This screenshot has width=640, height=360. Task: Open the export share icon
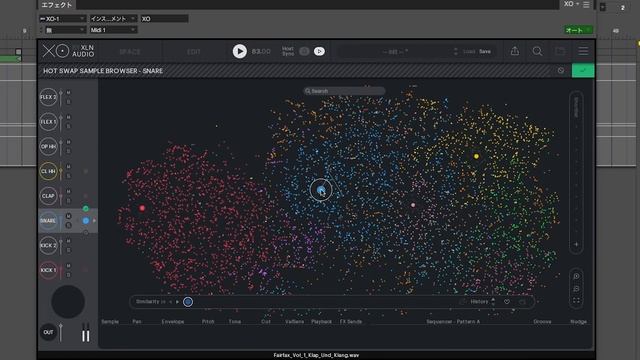[515, 51]
